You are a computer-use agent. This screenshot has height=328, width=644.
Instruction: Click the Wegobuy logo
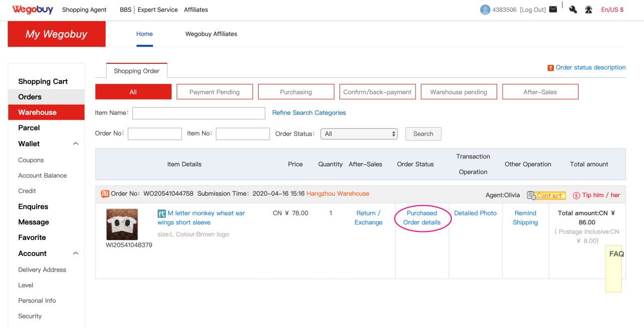coord(33,10)
